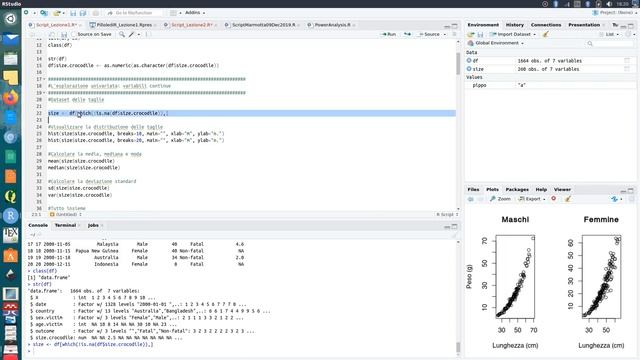Open the Files tab
Screen dimensions: 640x360
pos(473,189)
